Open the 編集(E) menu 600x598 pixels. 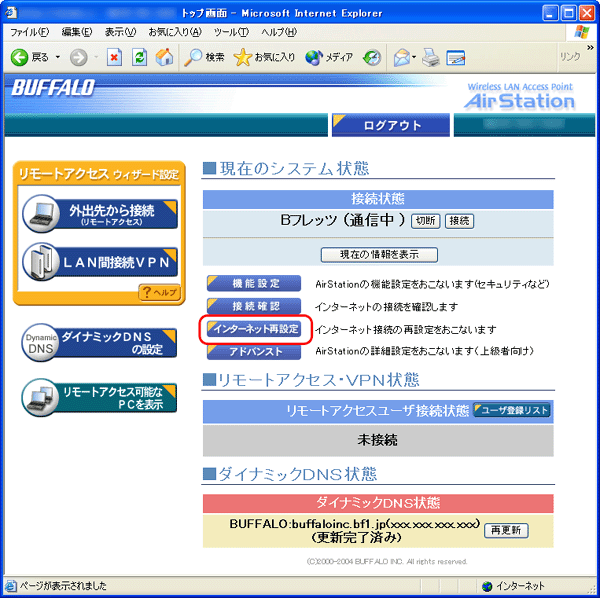[77, 32]
